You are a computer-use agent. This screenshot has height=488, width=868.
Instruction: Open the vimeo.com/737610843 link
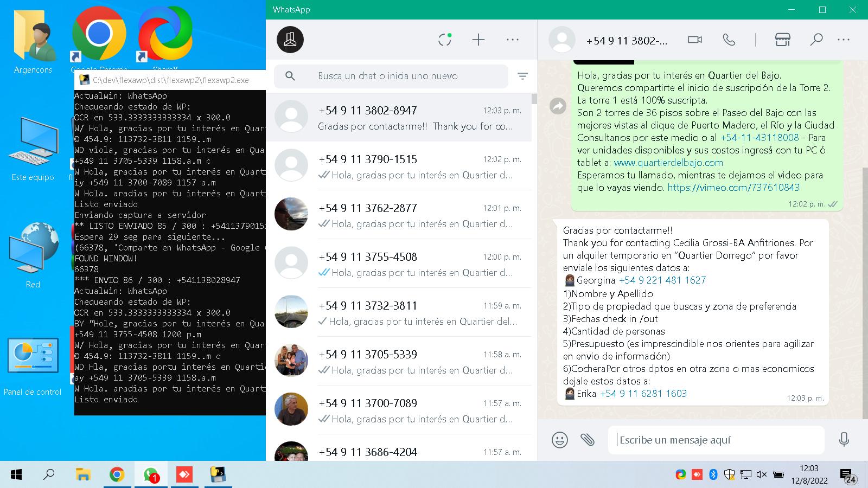point(733,188)
